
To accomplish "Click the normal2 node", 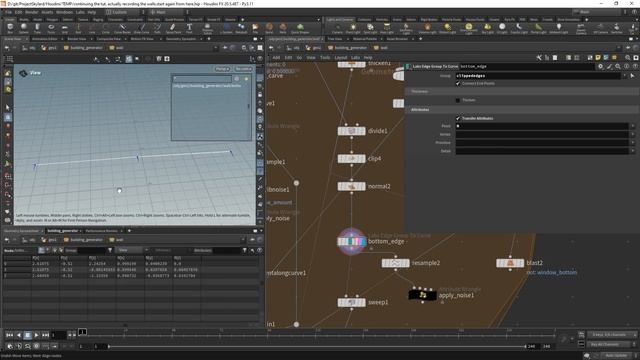I will coord(351,187).
